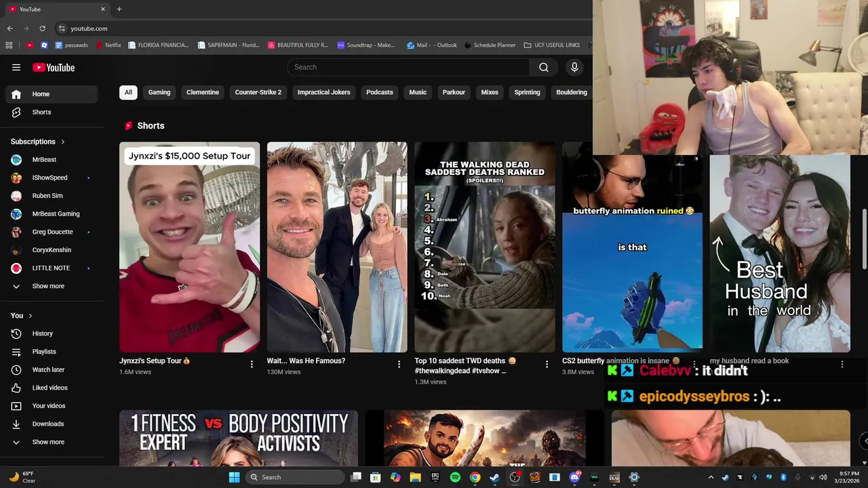Expand the You section
The width and height of the screenshot is (868, 488).
click(x=22, y=315)
